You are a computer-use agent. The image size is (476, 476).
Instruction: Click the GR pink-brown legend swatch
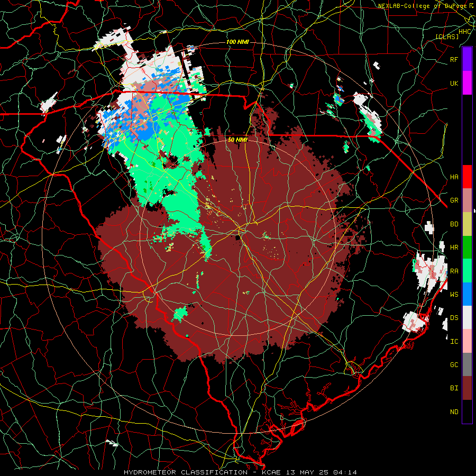click(467, 200)
